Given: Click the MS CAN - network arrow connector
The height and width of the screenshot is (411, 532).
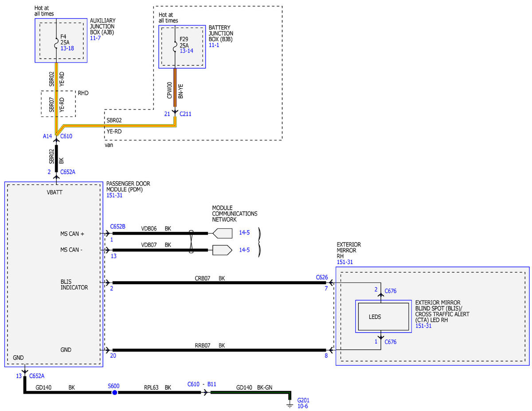Looking at the screenshot, I should pos(223,250).
